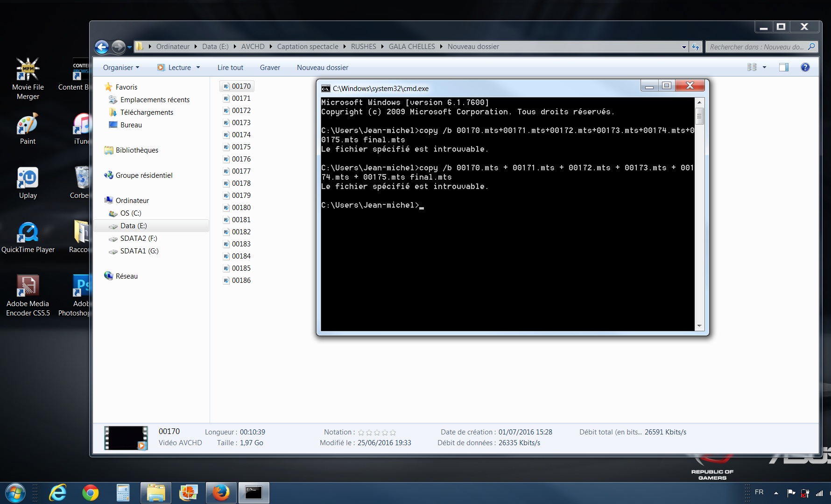Navigate to GALA CHELLES breadcrumb
The image size is (831, 504).
tap(412, 47)
